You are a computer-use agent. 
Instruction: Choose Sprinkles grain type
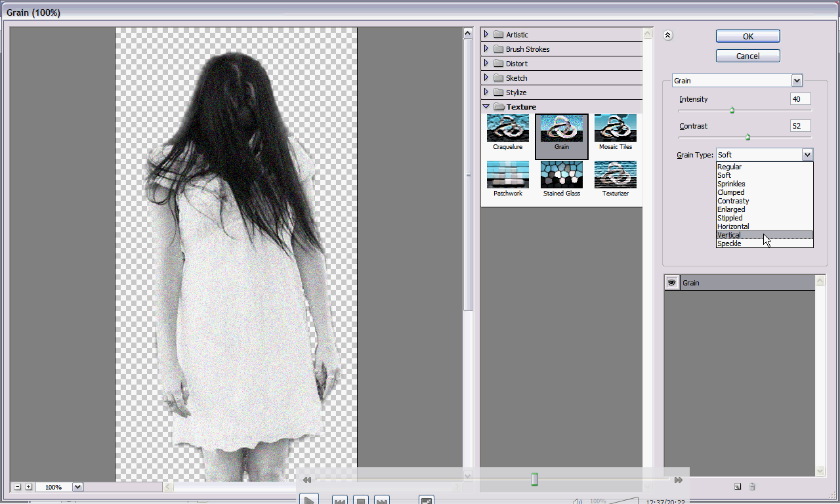click(x=765, y=184)
